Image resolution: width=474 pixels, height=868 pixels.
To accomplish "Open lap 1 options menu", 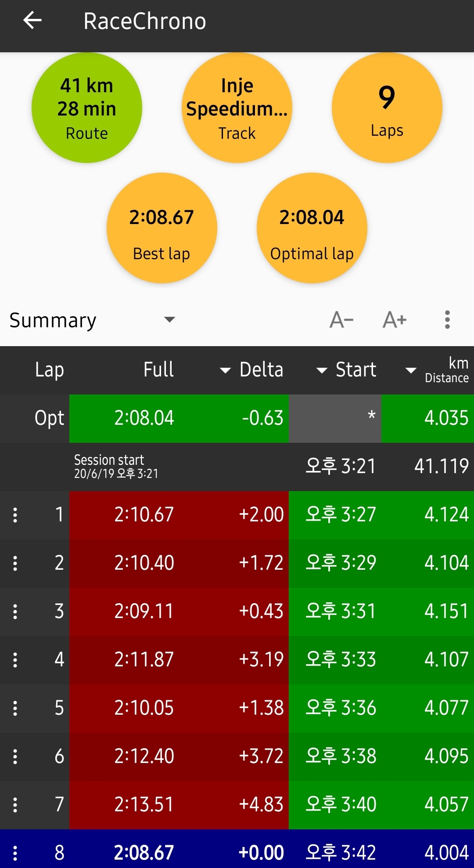I will pyautogui.click(x=15, y=515).
